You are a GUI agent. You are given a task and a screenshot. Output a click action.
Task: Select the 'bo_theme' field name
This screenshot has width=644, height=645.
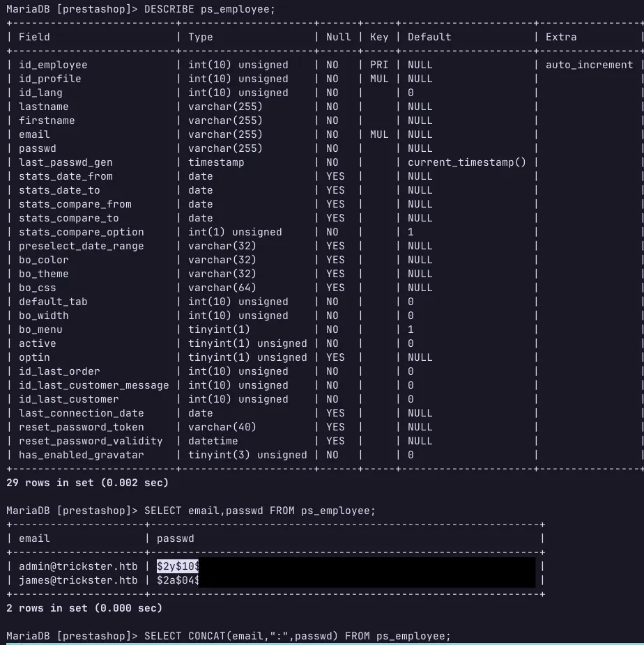pyautogui.click(x=44, y=274)
